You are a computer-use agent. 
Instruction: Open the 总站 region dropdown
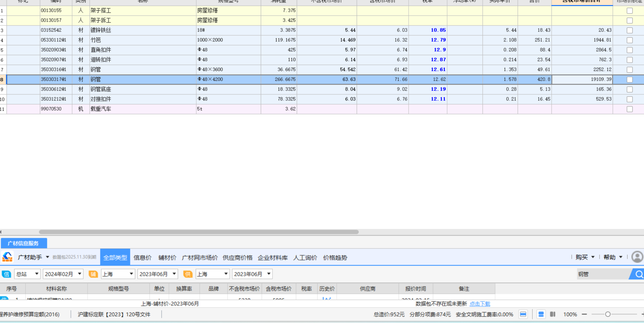coord(27,274)
